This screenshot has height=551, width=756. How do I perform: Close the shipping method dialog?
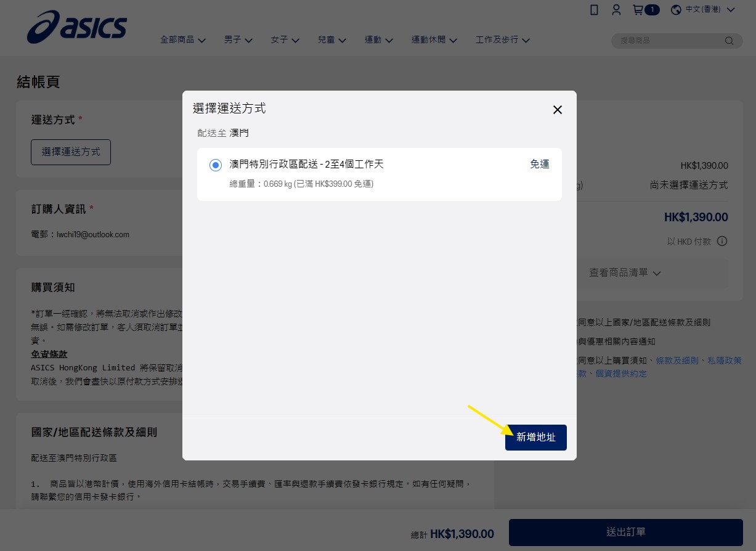pyautogui.click(x=558, y=110)
